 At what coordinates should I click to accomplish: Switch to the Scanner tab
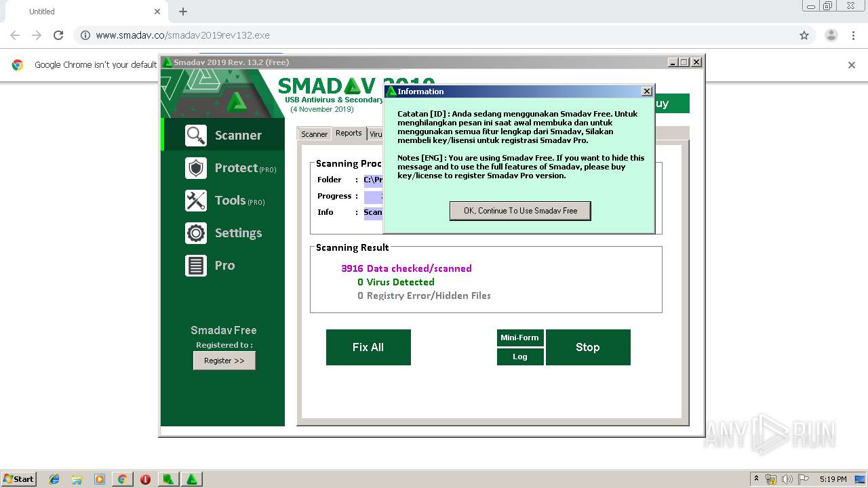pos(314,134)
